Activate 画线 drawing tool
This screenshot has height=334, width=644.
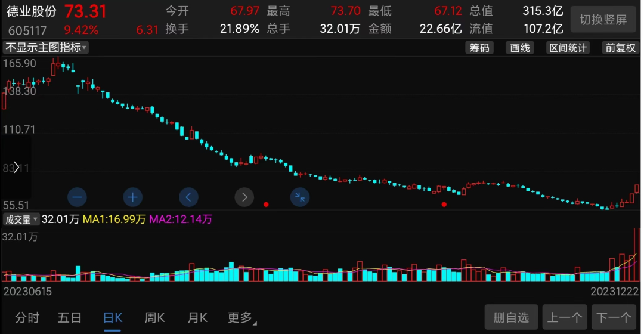[520, 48]
